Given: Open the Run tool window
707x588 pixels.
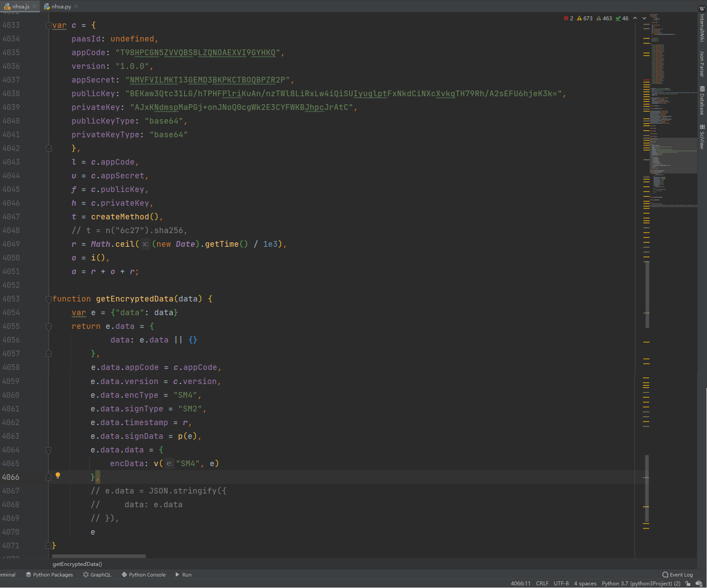Looking at the screenshot, I should [x=183, y=575].
